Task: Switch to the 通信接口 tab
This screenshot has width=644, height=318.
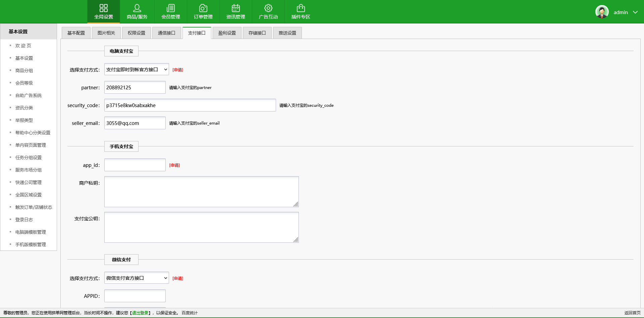Action: tap(167, 33)
